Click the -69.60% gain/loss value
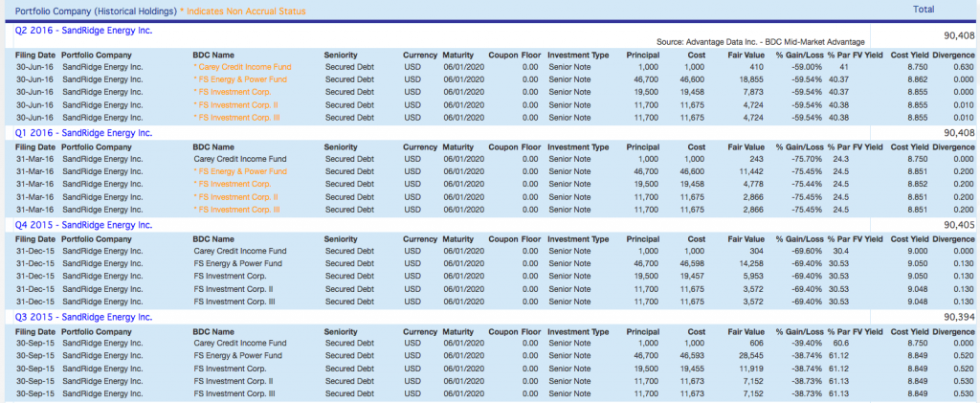The image size is (980, 403). [x=805, y=251]
